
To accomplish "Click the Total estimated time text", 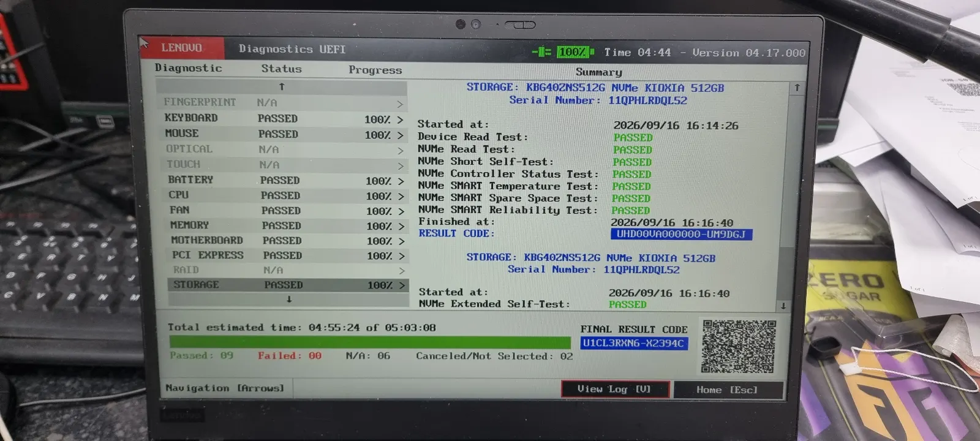I will [302, 328].
